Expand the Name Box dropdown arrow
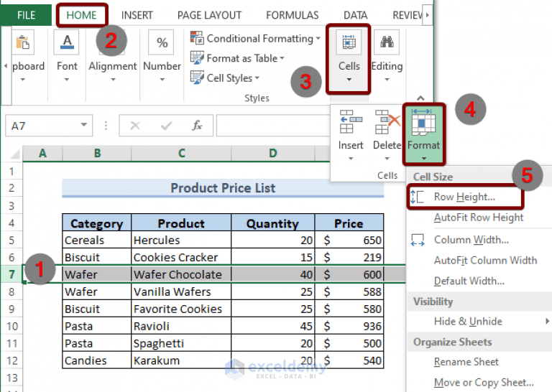 pyautogui.click(x=84, y=125)
